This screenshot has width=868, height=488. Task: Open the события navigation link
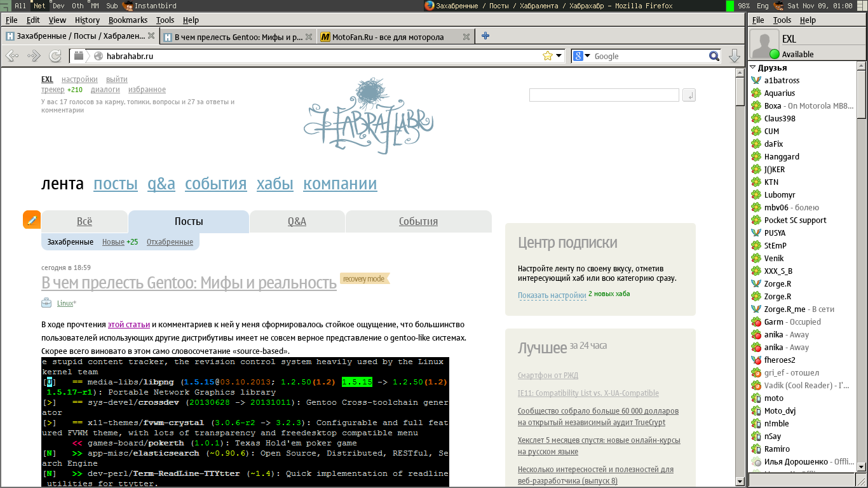point(216,184)
